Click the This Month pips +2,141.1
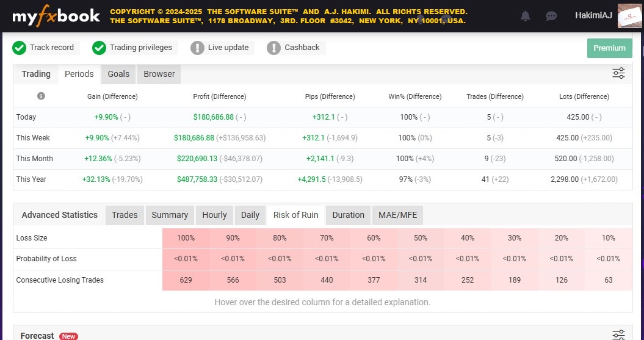This screenshot has height=340, width=644. click(x=320, y=159)
